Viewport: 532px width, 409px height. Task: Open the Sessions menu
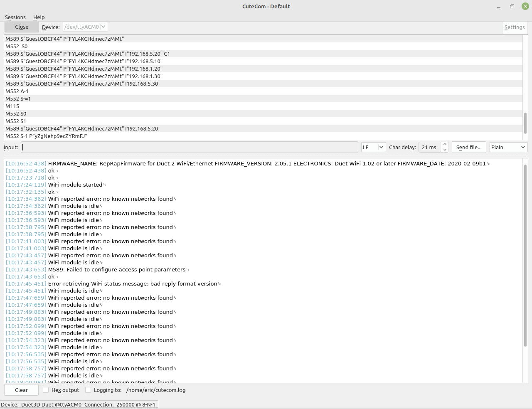pos(15,17)
